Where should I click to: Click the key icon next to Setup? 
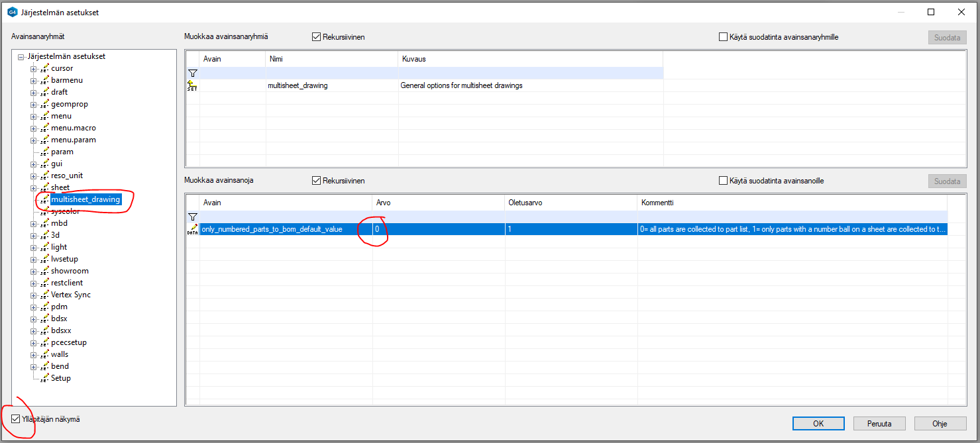[x=44, y=378]
